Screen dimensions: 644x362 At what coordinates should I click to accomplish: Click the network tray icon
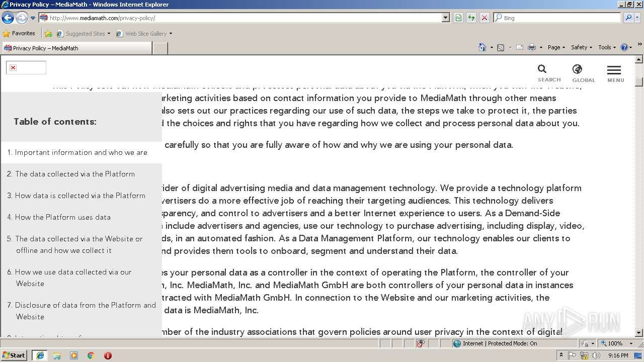[584, 355]
